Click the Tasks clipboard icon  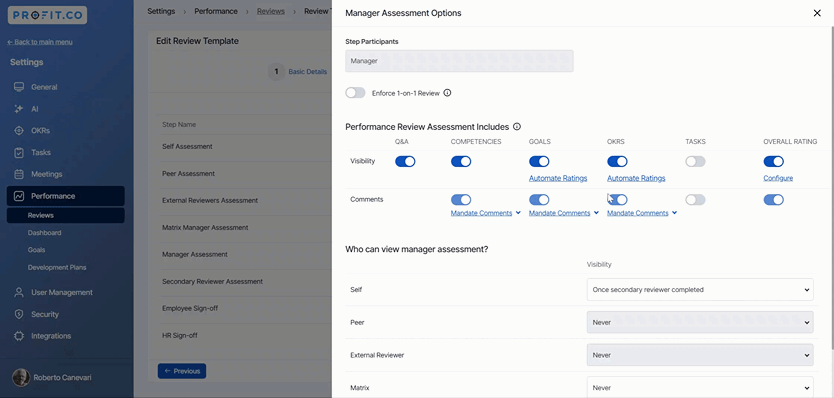(x=19, y=152)
